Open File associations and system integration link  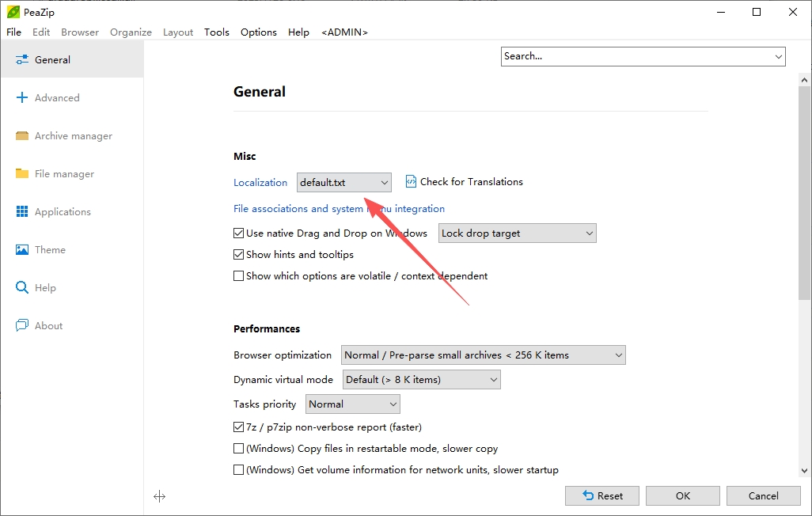[339, 208]
